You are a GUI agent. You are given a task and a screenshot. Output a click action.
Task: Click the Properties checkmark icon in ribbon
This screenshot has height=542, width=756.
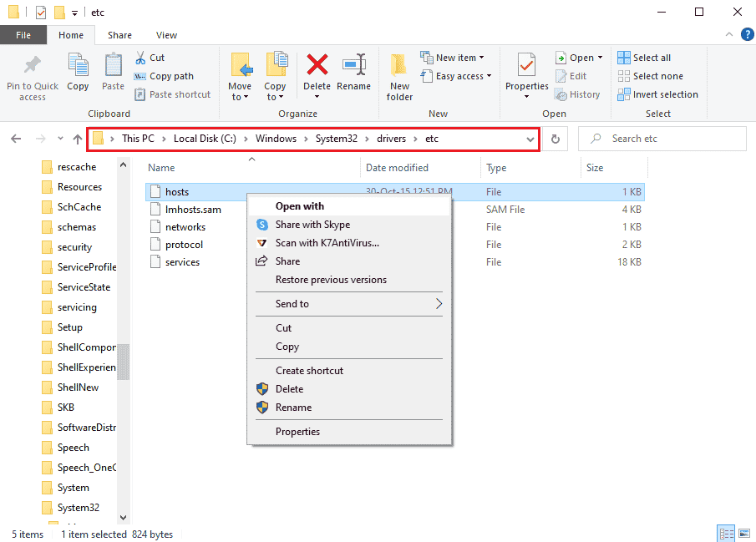(526, 65)
